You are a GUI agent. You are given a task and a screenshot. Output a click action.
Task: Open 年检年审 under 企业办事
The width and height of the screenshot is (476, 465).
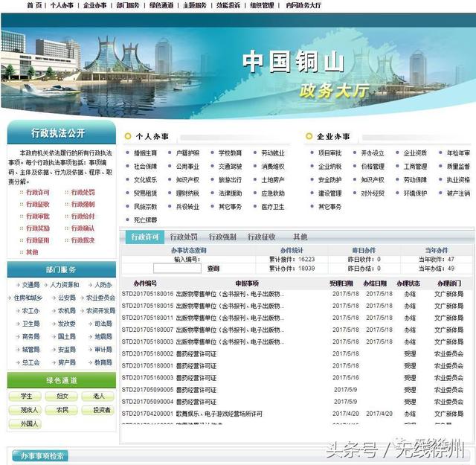(458, 153)
